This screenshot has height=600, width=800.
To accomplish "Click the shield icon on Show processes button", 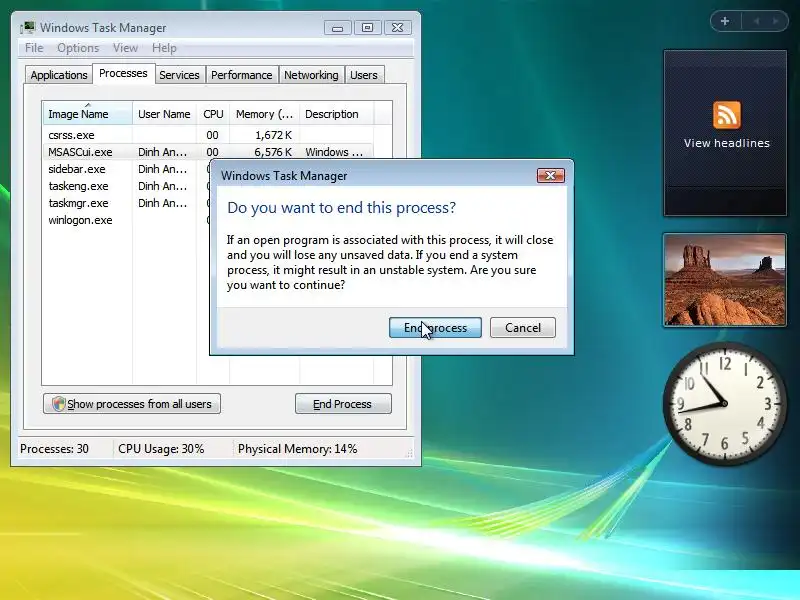I will (x=59, y=404).
